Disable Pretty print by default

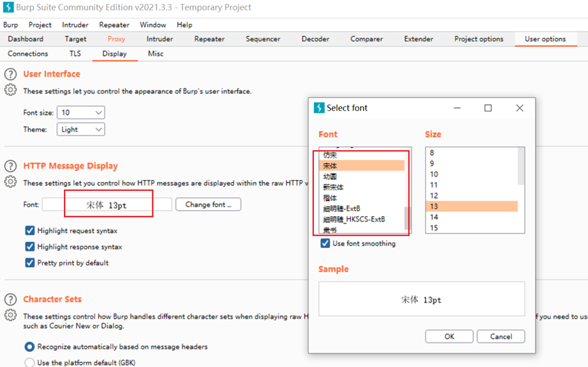click(x=30, y=263)
